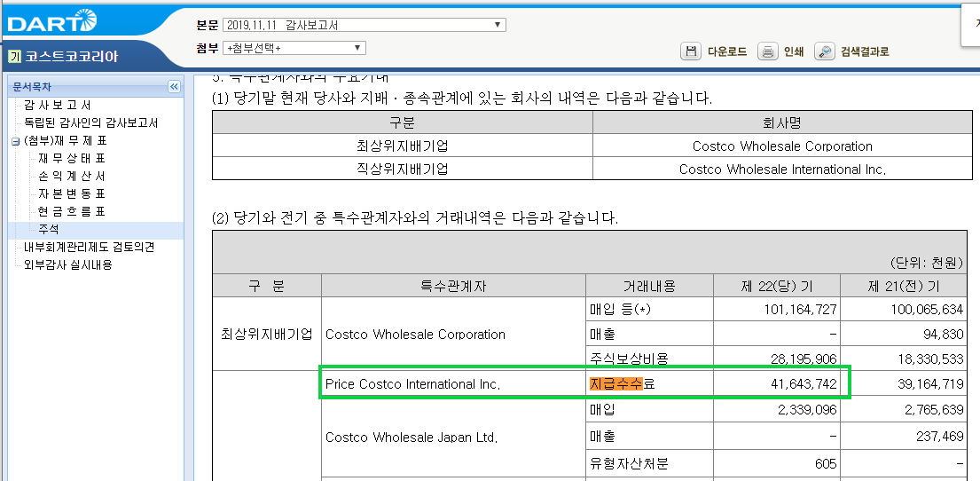Viewport: 980px width, 481px height.
Task: Click 다운로드 button
Action: tap(727, 51)
